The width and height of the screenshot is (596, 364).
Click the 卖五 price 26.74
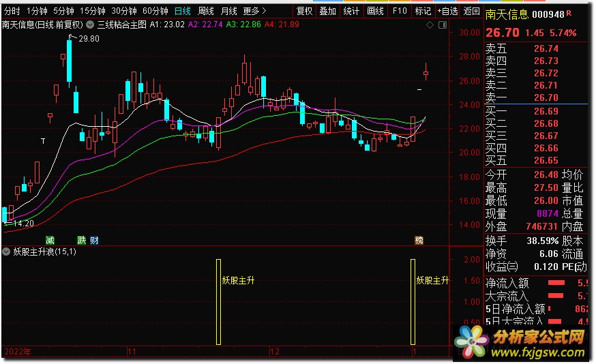tap(546, 48)
